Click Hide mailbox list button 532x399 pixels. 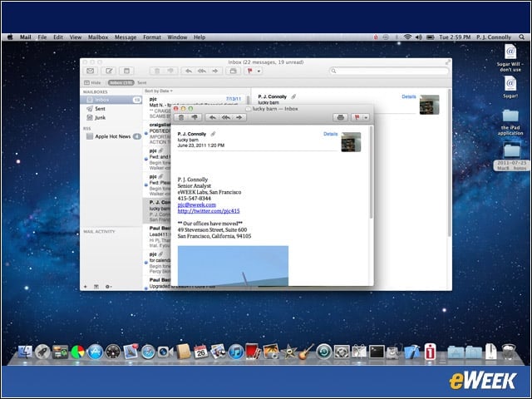tap(92, 82)
